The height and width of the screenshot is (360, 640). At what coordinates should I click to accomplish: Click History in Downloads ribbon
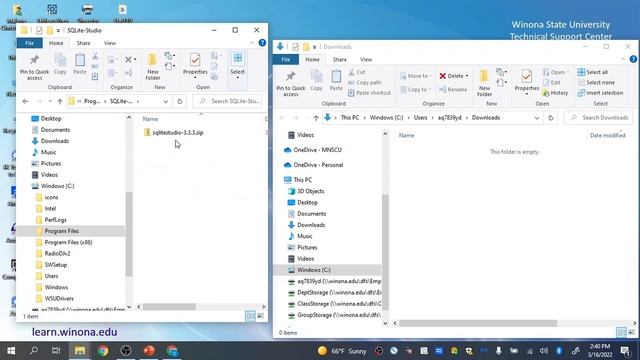pos(555,93)
